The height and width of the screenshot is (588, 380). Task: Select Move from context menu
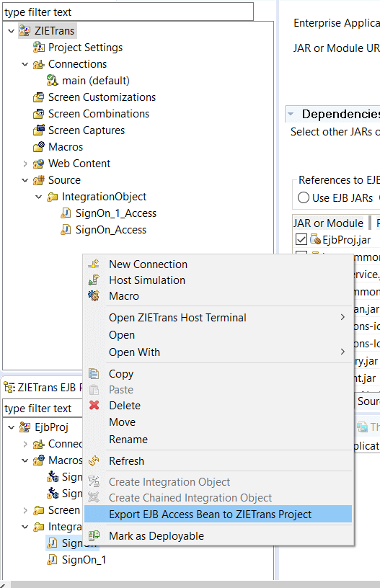218,422
